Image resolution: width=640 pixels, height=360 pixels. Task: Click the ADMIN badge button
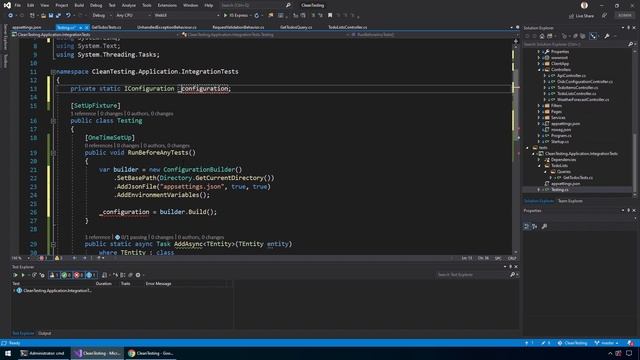pos(624,16)
